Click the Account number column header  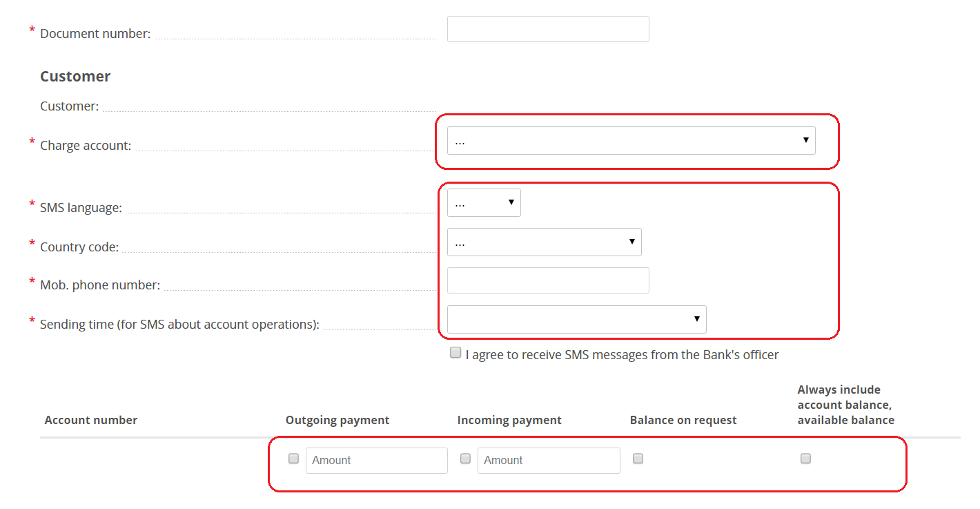pyautogui.click(x=90, y=419)
